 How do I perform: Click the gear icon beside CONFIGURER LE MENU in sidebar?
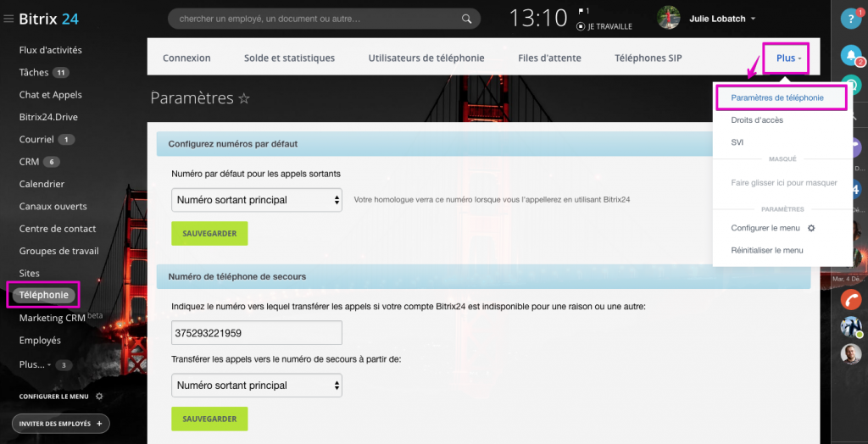99,397
